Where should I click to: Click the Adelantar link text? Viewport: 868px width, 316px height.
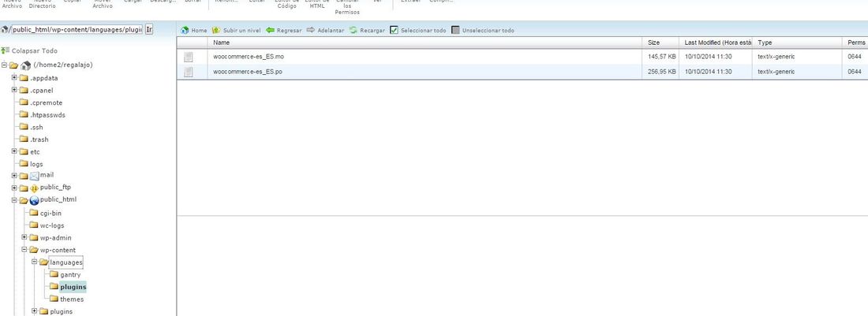[x=331, y=31]
